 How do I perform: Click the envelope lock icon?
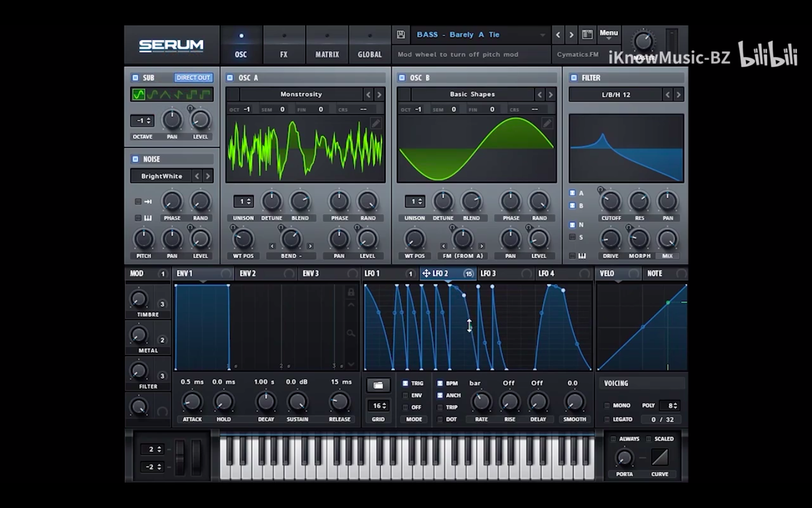[x=351, y=292]
